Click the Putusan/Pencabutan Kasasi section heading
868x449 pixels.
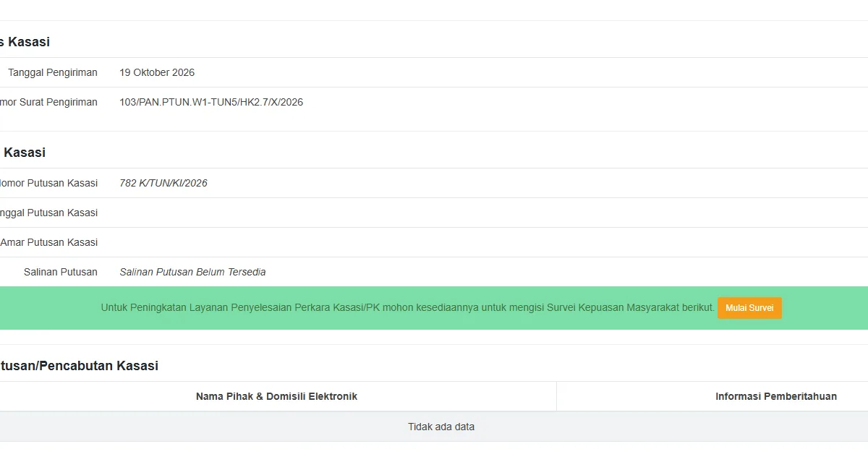point(79,366)
